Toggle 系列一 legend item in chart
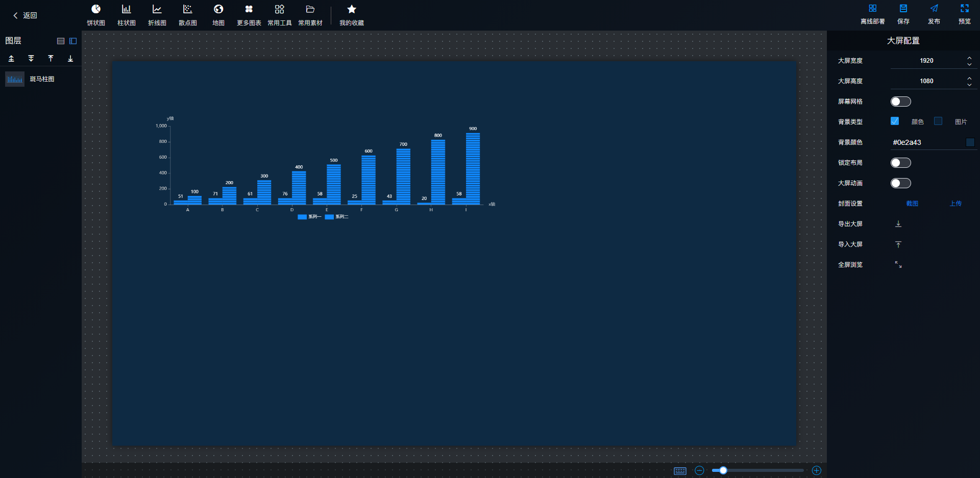 tap(309, 217)
